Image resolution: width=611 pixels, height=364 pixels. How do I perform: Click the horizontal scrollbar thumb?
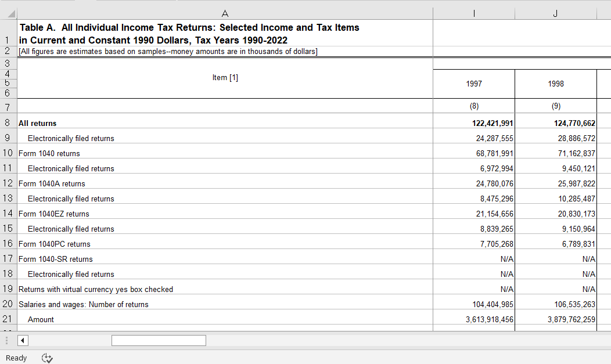coord(159,341)
